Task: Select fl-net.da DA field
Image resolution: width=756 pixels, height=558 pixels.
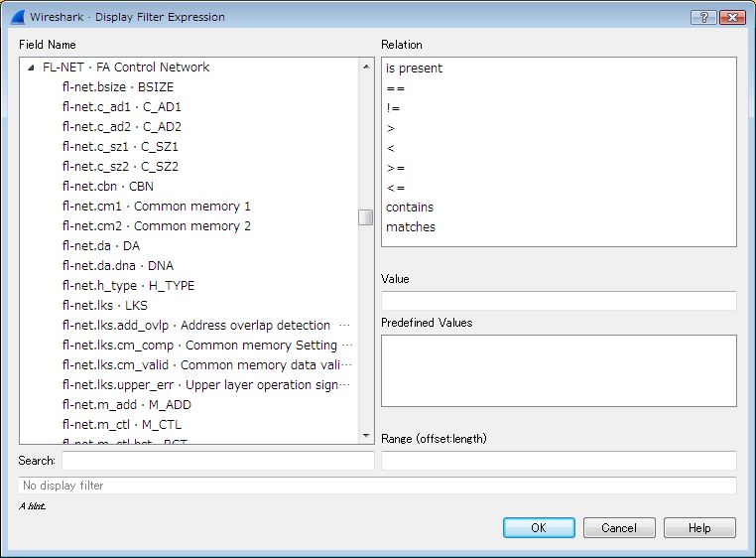Action: tap(101, 245)
